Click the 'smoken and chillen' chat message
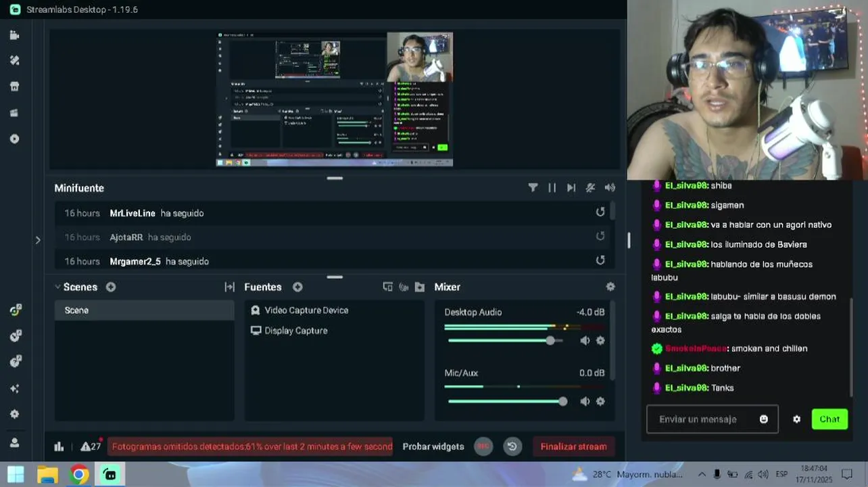868x487 pixels. coord(769,348)
